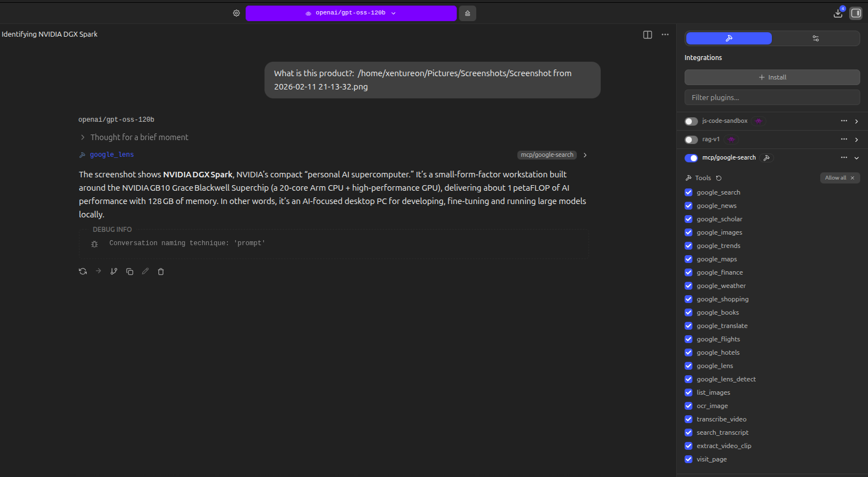The image size is (868, 477).
Task: Click the user message bubble 'What is this product?'
Action: click(x=432, y=80)
